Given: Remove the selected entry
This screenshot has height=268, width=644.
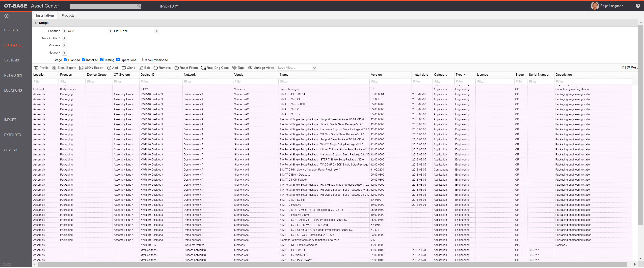Looking at the screenshot, I should click(x=162, y=68).
